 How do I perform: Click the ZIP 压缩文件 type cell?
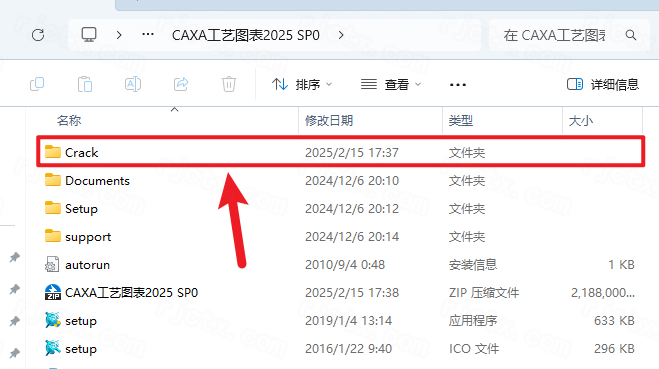[484, 293]
